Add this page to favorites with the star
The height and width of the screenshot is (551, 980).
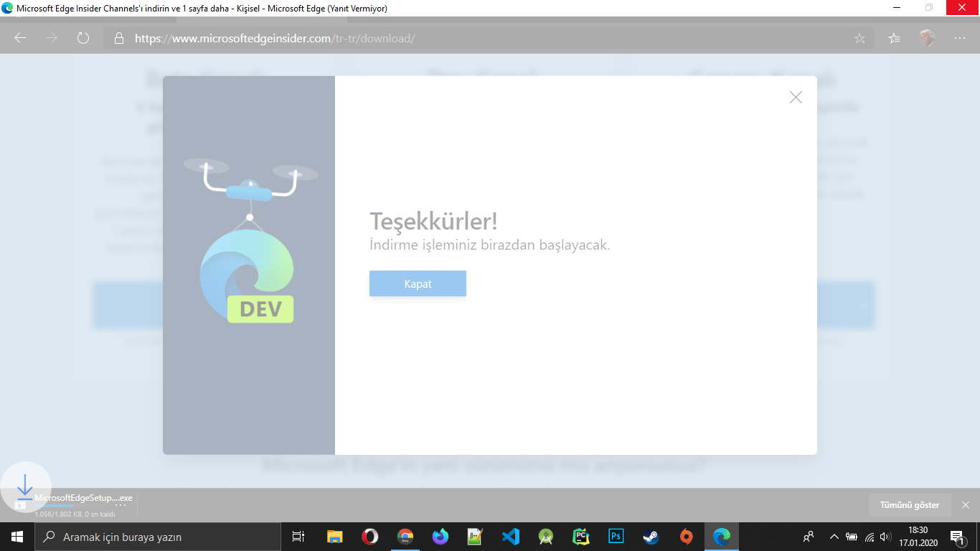(x=859, y=39)
